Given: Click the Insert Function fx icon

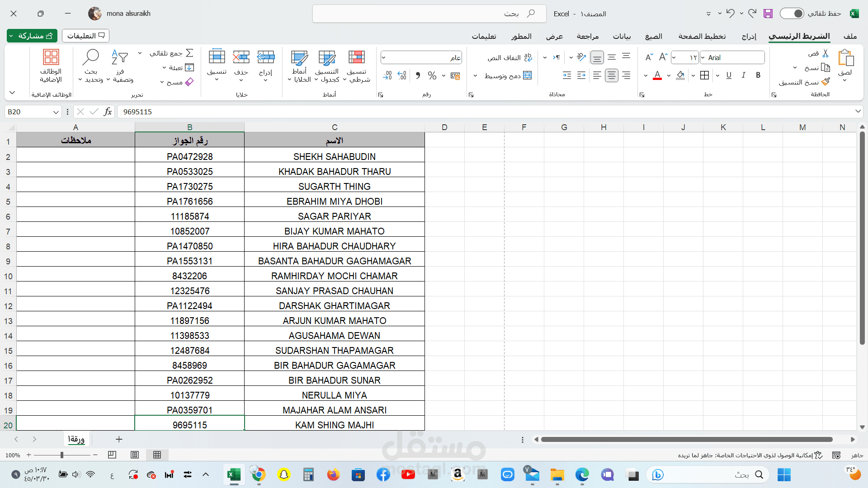Looking at the screenshot, I should point(108,112).
